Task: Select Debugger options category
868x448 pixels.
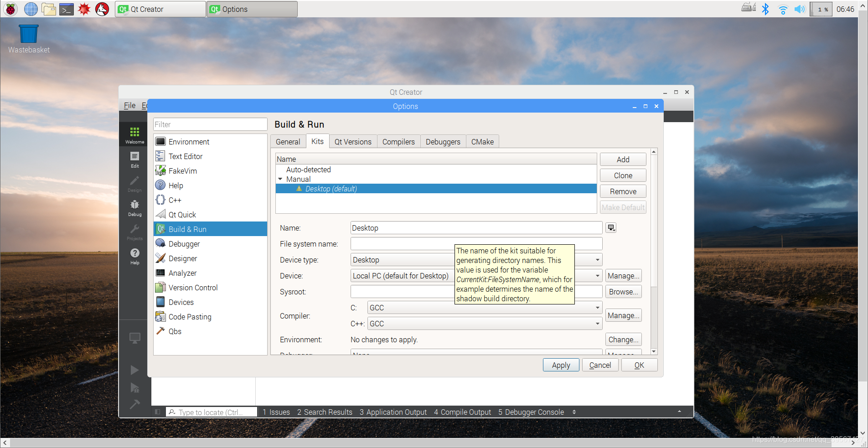Action: click(210, 244)
